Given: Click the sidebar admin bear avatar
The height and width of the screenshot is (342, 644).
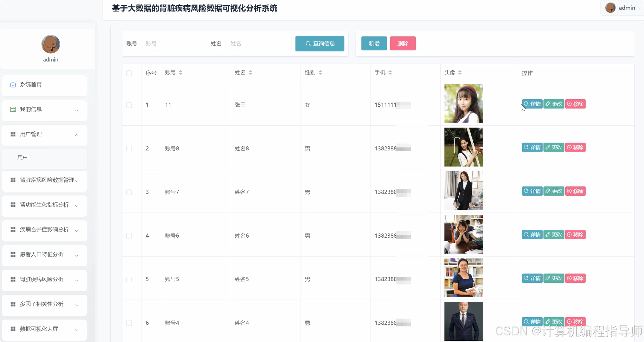Looking at the screenshot, I should pyautogui.click(x=51, y=44).
